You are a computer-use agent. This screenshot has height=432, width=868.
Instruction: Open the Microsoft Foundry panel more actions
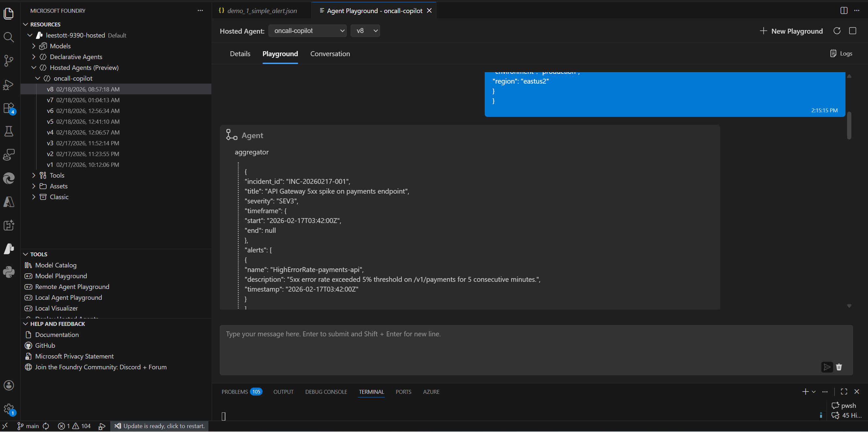(x=200, y=10)
